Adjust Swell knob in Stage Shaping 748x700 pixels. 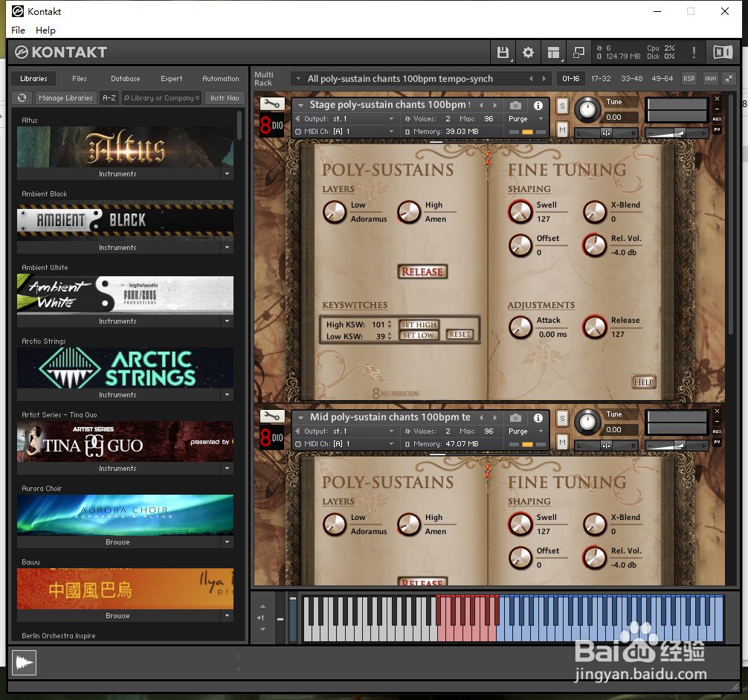pos(520,212)
